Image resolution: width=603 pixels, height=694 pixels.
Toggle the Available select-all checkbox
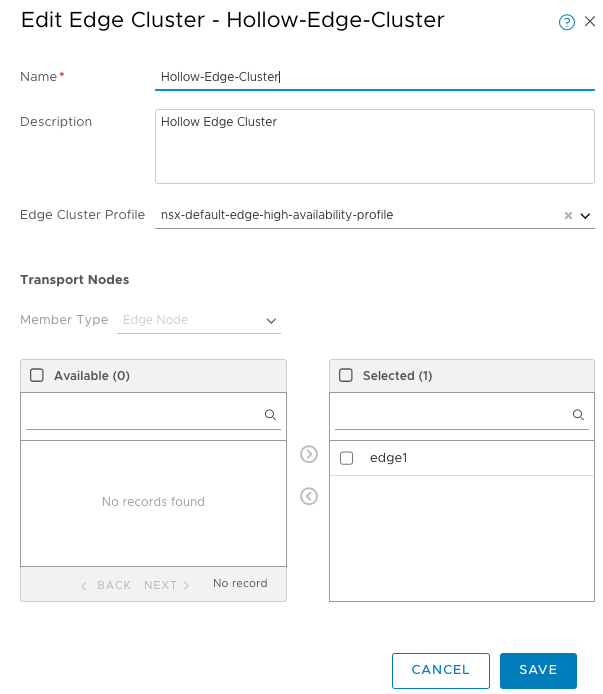(x=37, y=376)
